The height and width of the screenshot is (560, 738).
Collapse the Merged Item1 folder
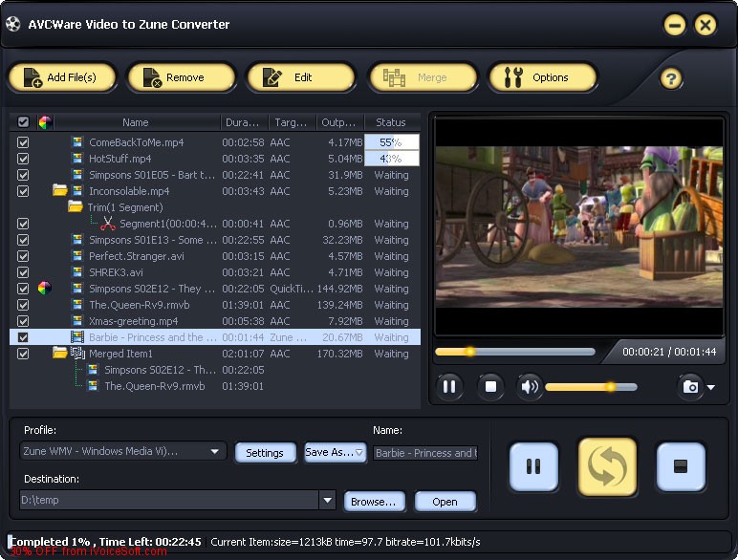(60, 353)
